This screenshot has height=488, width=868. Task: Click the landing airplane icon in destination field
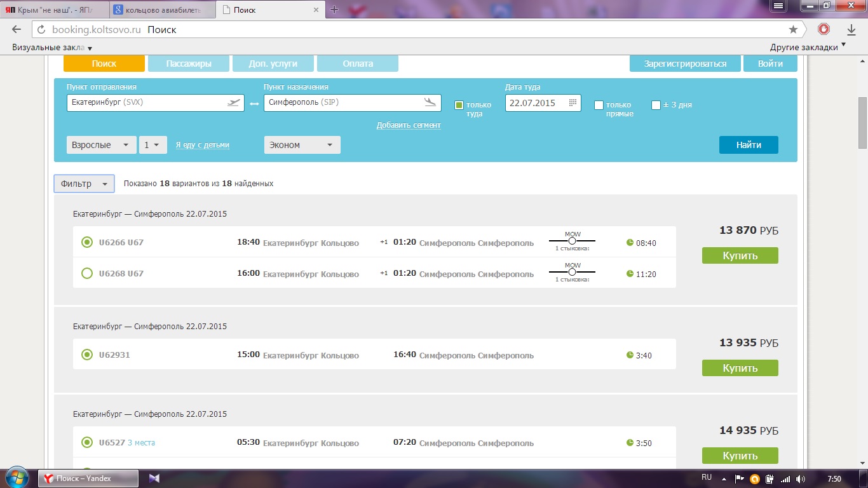tap(431, 102)
